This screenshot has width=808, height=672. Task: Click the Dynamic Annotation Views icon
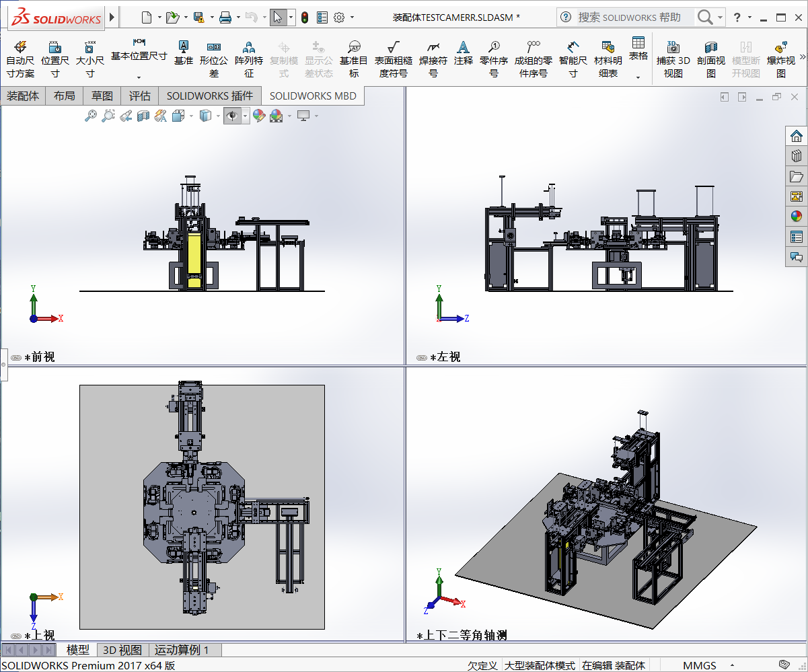tap(161, 116)
